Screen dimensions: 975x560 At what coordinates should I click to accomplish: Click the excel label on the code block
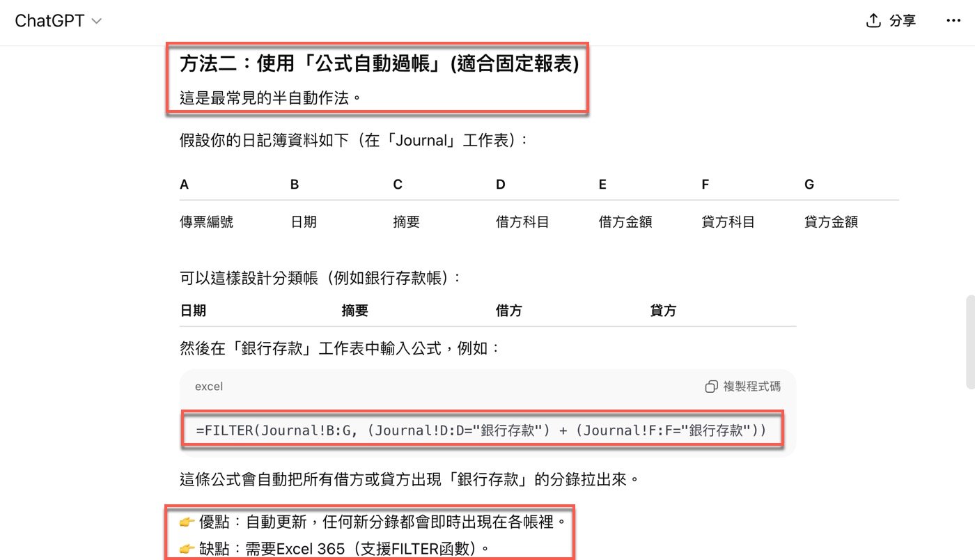[x=208, y=386]
